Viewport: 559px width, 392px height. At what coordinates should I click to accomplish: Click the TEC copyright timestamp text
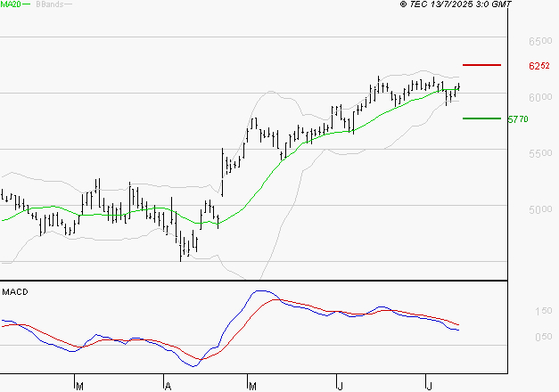tap(456, 4)
